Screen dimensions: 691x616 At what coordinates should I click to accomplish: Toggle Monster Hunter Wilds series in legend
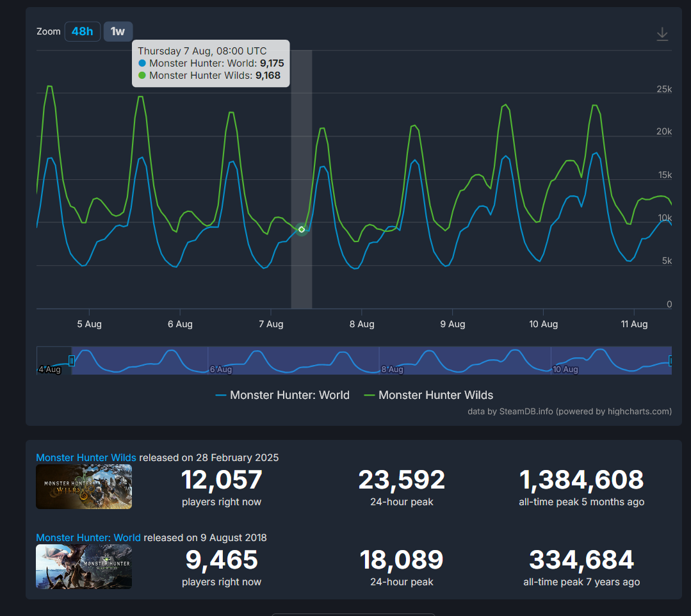pyautogui.click(x=428, y=395)
